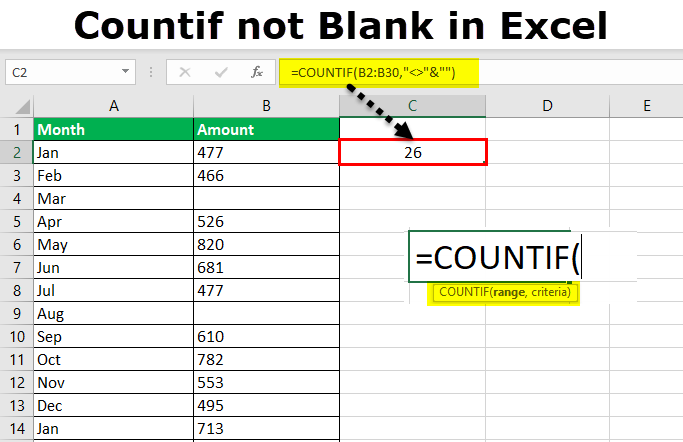Select column A header
This screenshot has height=442, width=683.
[114, 106]
